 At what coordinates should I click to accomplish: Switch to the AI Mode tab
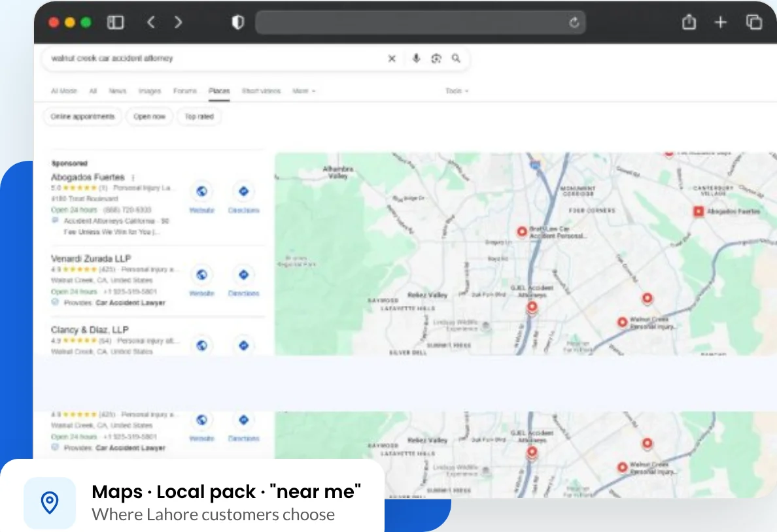click(64, 91)
